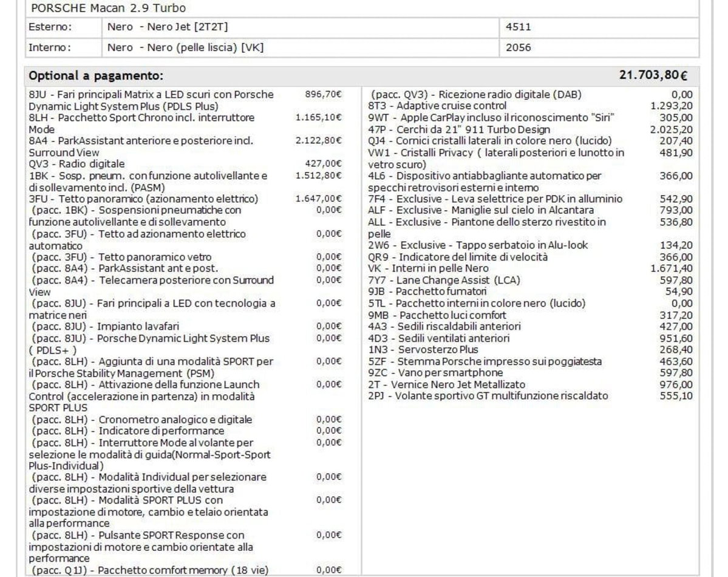Click the price '2.122,80€'
728x577 pixels.
(x=319, y=141)
